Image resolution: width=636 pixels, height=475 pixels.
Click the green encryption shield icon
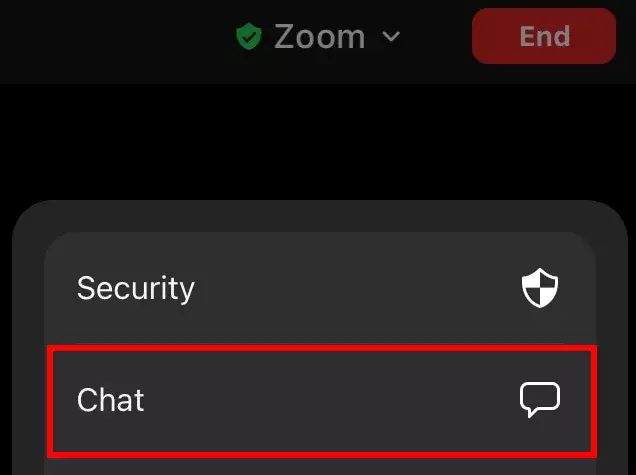point(248,37)
